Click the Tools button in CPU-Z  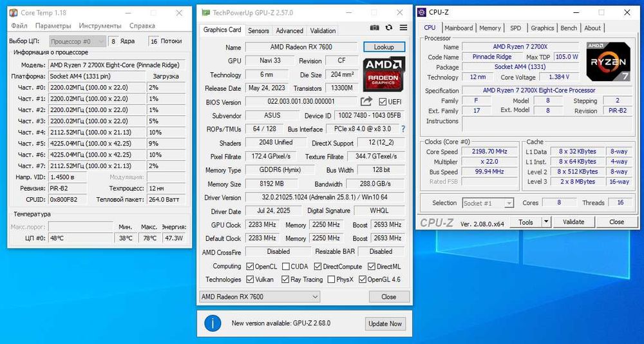(x=526, y=222)
